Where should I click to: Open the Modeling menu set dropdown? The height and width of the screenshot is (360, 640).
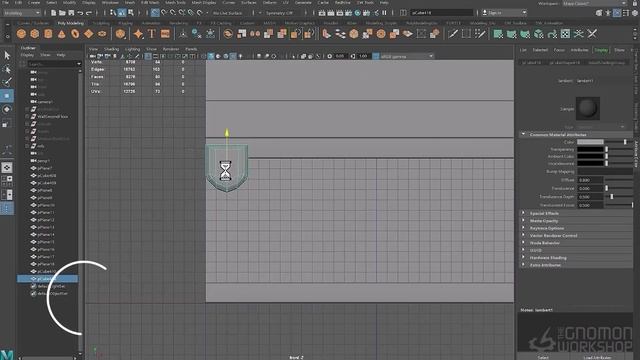[x=22, y=13]
